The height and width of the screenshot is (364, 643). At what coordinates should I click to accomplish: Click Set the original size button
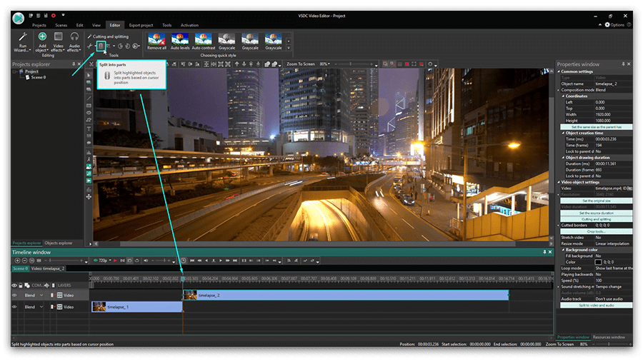click(597, 201)
